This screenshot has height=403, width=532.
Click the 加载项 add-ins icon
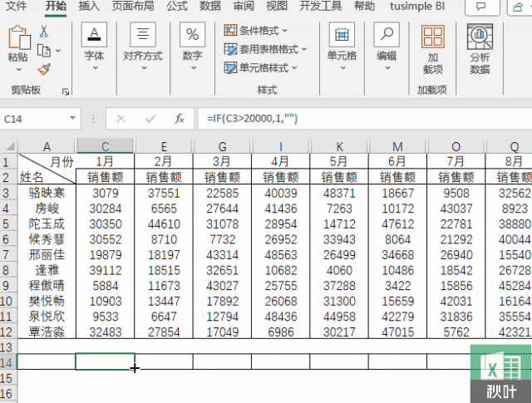point(432,36)
